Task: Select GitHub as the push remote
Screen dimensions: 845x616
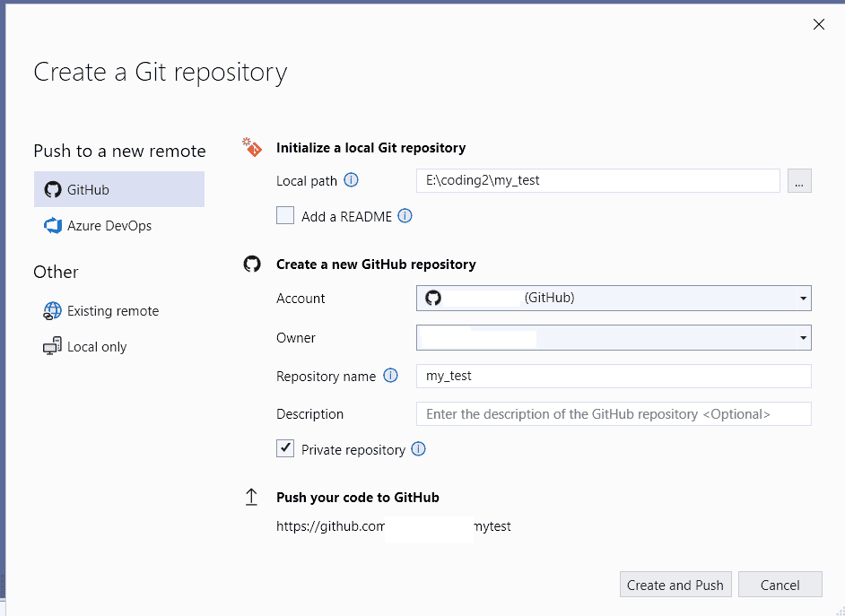Action: [119, 189]
